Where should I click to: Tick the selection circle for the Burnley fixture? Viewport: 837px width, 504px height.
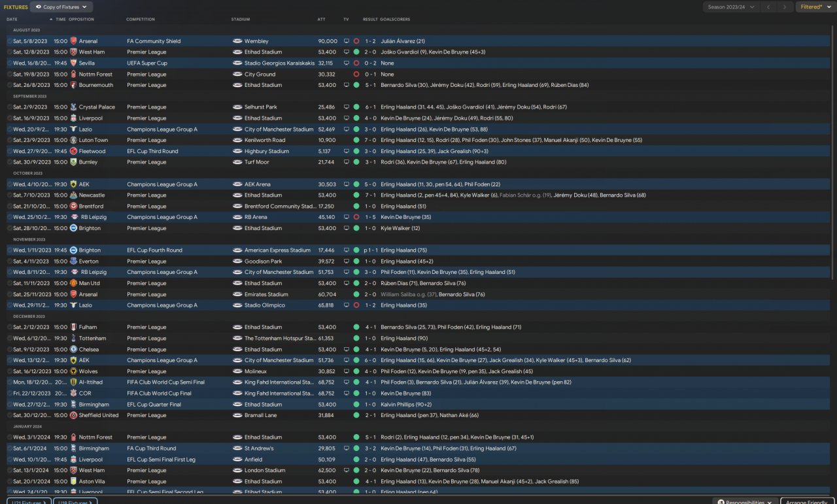click(x=9, y=162)
